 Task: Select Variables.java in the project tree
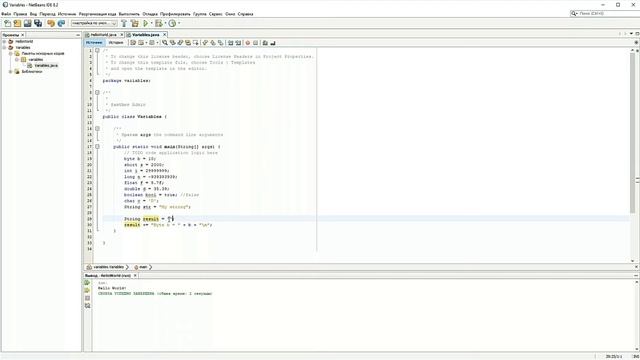tap(46, 65)
